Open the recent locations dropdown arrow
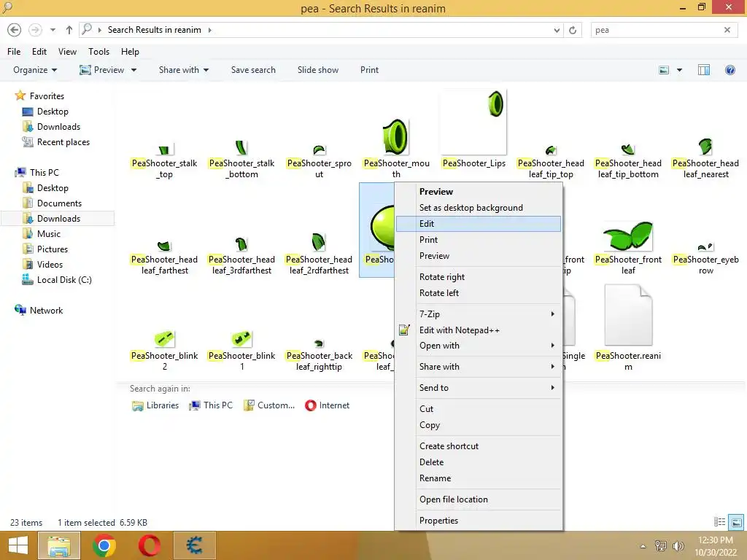Screen dimensions: 747x560 53,30
